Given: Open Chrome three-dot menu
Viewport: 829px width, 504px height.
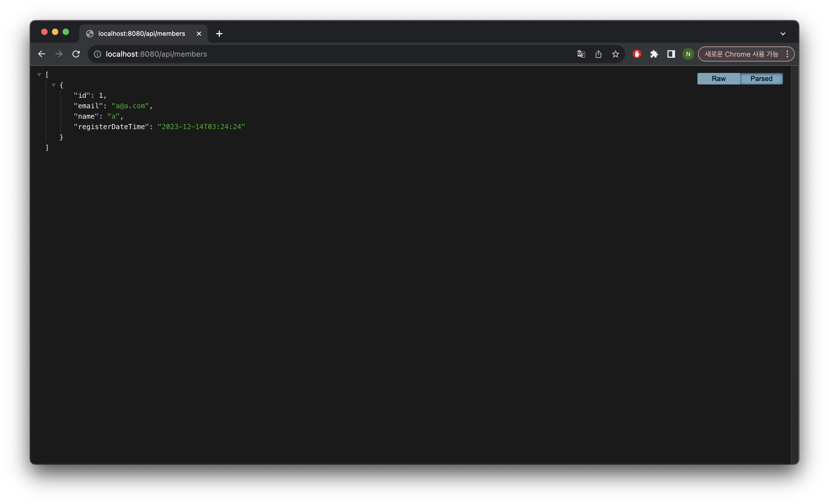Looking at the screenshot, I should coord(787,54).
